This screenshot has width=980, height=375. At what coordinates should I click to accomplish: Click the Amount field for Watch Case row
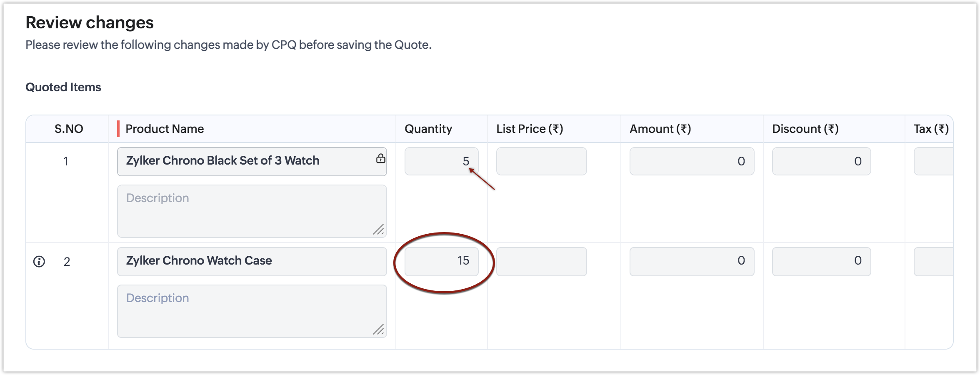coord(692,261)
